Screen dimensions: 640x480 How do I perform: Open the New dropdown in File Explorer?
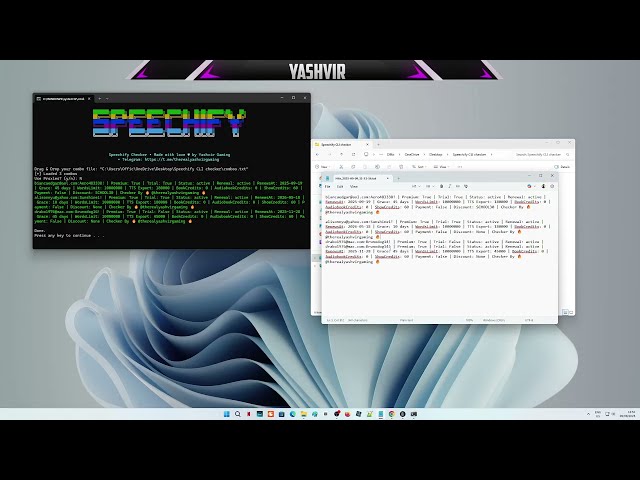[322, 167]
